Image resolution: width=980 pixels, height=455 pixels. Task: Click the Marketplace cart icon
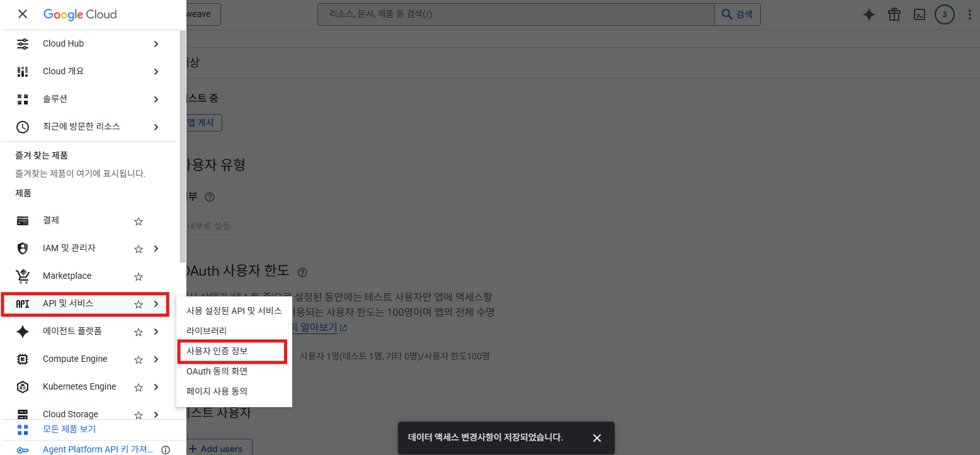coord(23,276)
